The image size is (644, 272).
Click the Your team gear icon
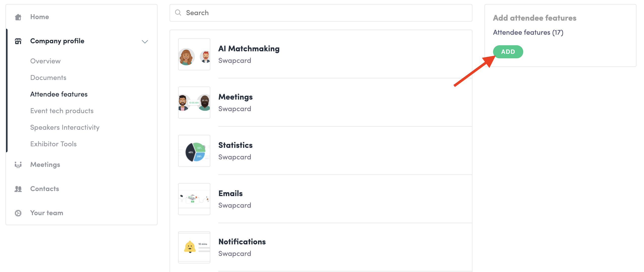point(18,213)
